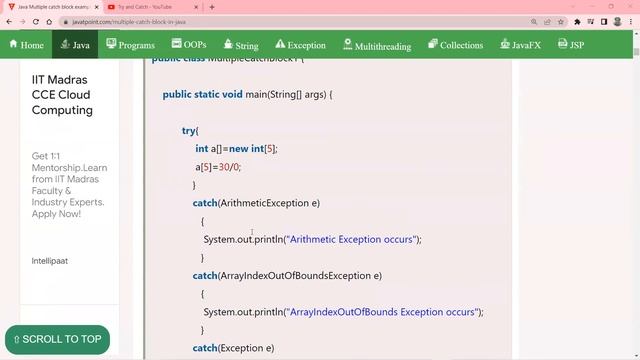Switch to the Java Multiple catch block tab
Image resolution: width=640 pixels, height=360 pixels.
point(53,7)
